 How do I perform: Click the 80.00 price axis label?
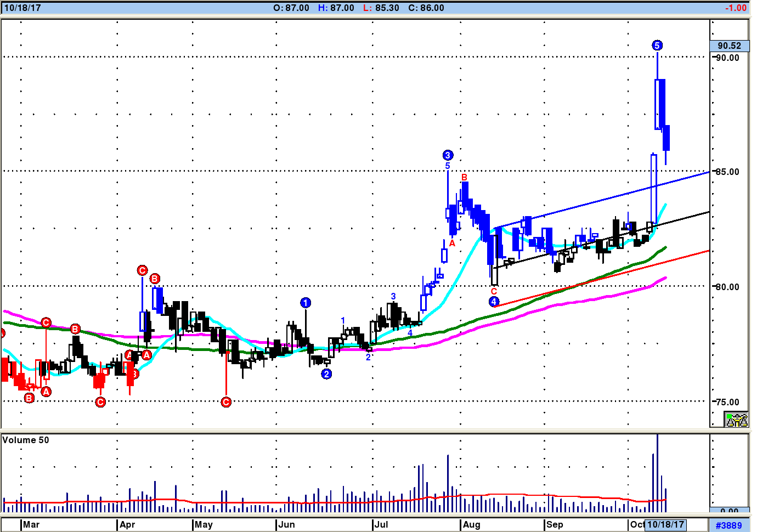coord(727,287)
